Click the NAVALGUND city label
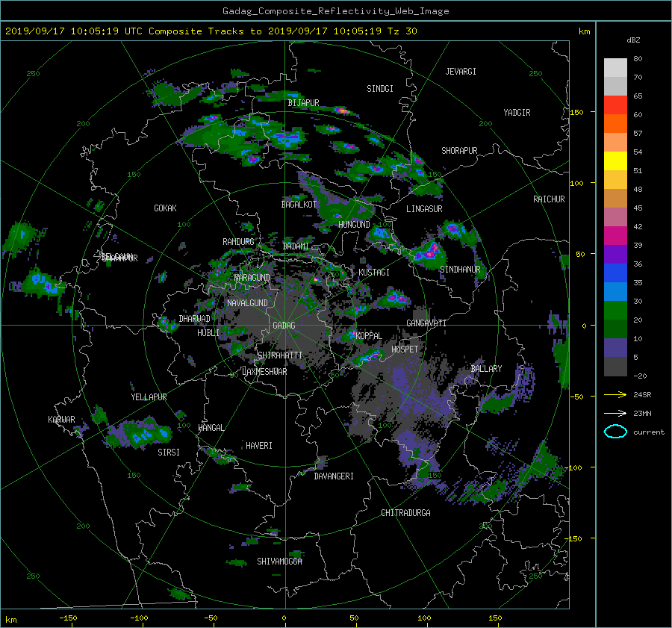 pyautogui.click(x=247, y=303)
